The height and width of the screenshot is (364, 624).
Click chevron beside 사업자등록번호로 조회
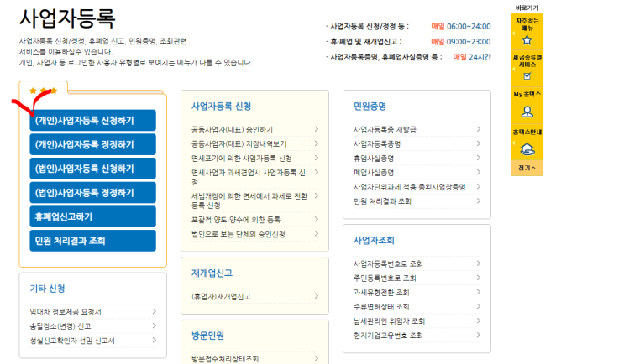[x=479, y=263]
